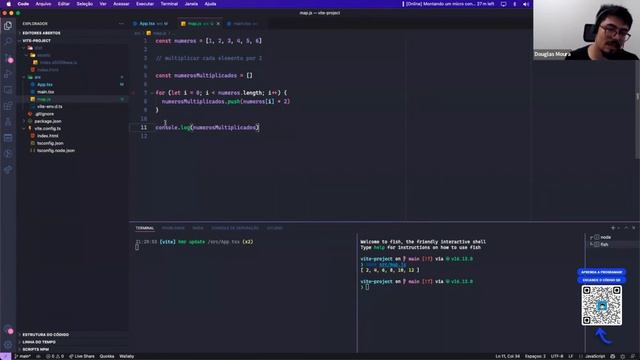Open vite.config.ts in the explorer

click(x=47, y=129)
